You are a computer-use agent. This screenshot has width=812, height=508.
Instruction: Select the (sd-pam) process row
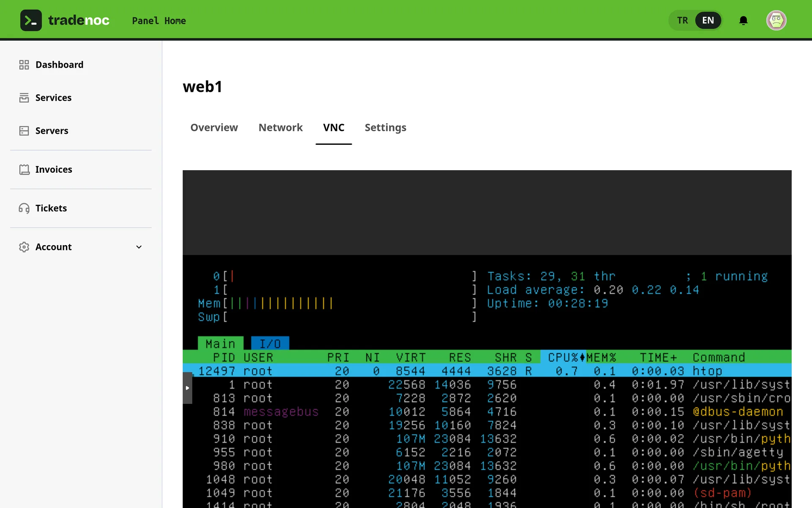coord(487,493)
